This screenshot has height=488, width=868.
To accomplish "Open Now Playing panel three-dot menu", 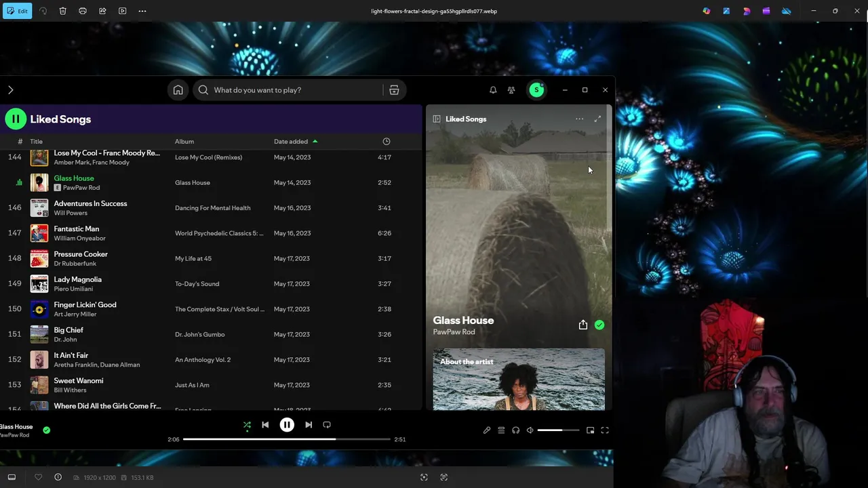I will 579,119.
